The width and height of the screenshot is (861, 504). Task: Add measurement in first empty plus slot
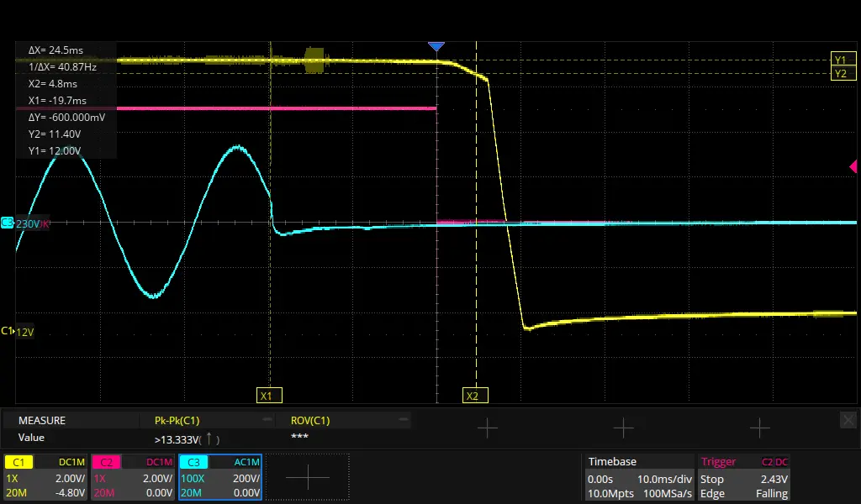click(x=487, y=428)
